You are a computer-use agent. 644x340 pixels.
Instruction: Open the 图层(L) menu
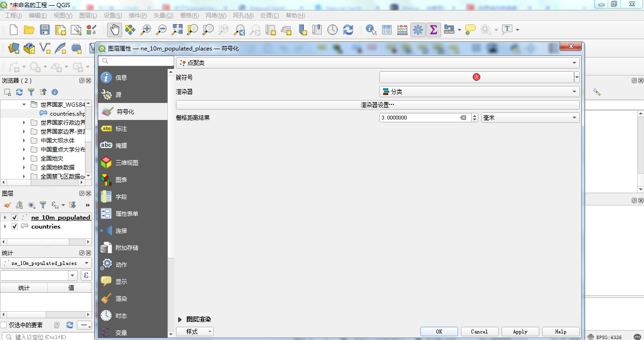88,16
